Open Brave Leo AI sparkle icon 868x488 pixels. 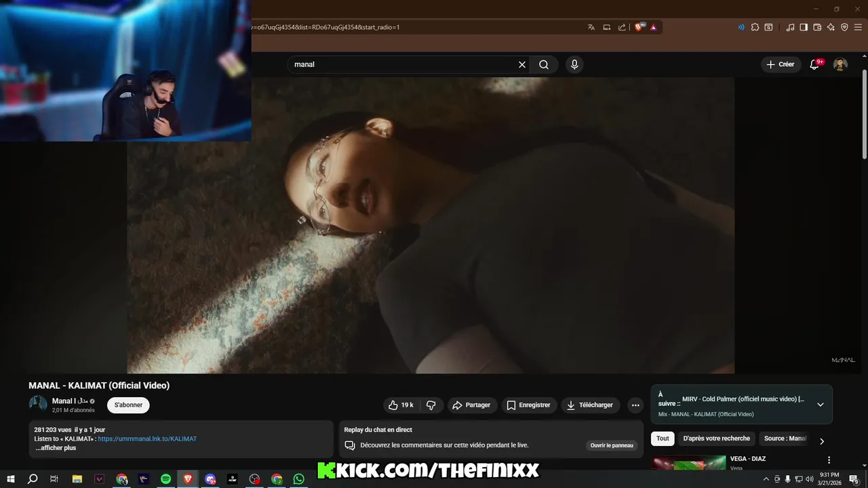(x=831, y=27)
